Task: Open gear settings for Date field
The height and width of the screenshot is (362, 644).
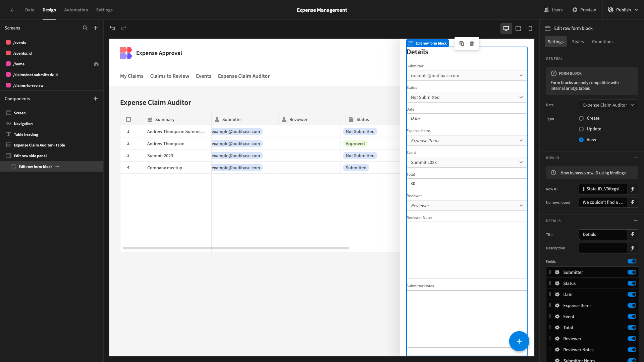Action: tap(557, 294)
